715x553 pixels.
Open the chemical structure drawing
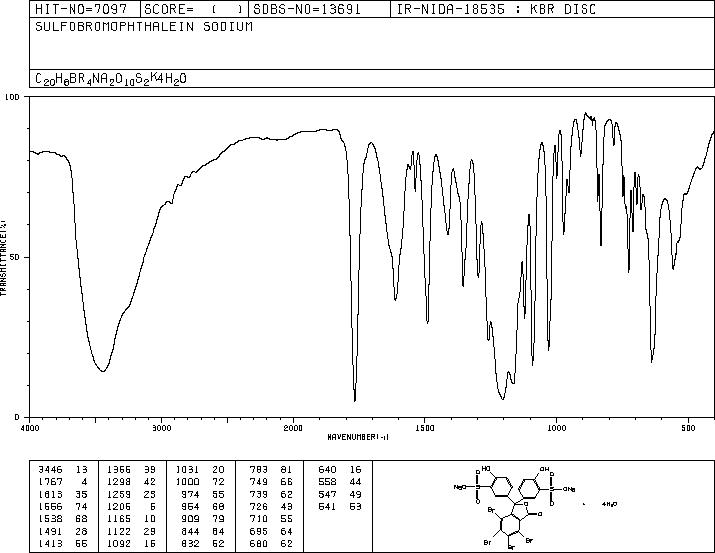515,506
